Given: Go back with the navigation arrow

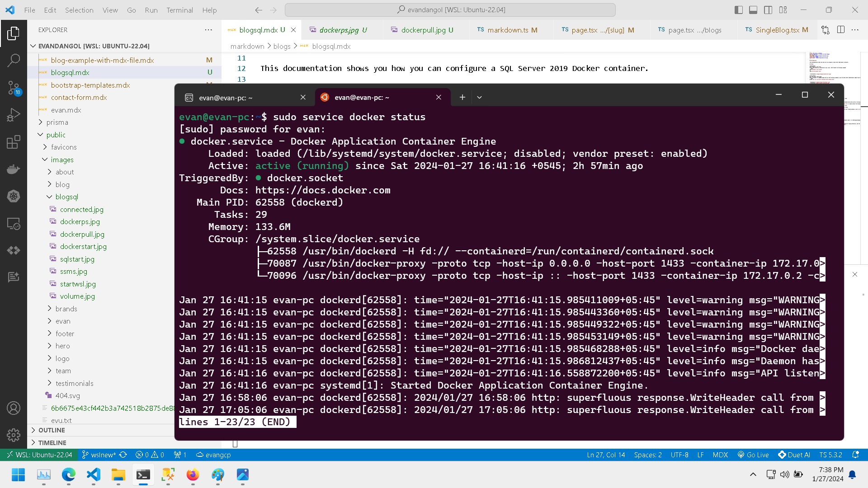Looking at the screenshot, I should point(259,10).
